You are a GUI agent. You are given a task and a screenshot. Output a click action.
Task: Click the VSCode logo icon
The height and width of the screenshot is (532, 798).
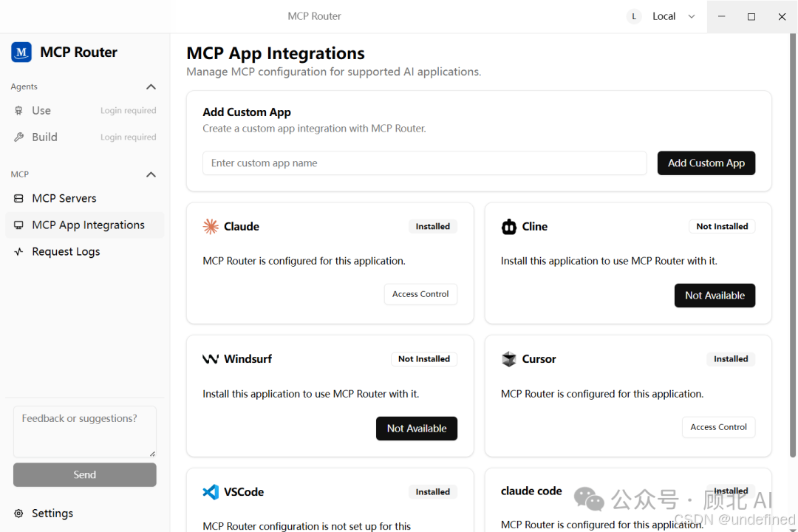pyautogui.click(x=211, y=492)
